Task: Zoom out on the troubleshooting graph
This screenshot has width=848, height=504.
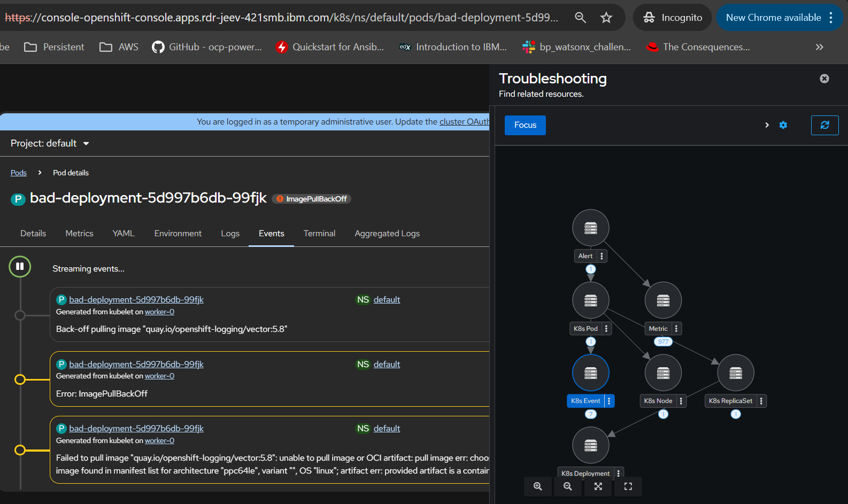Action: [x=568, y=486]
